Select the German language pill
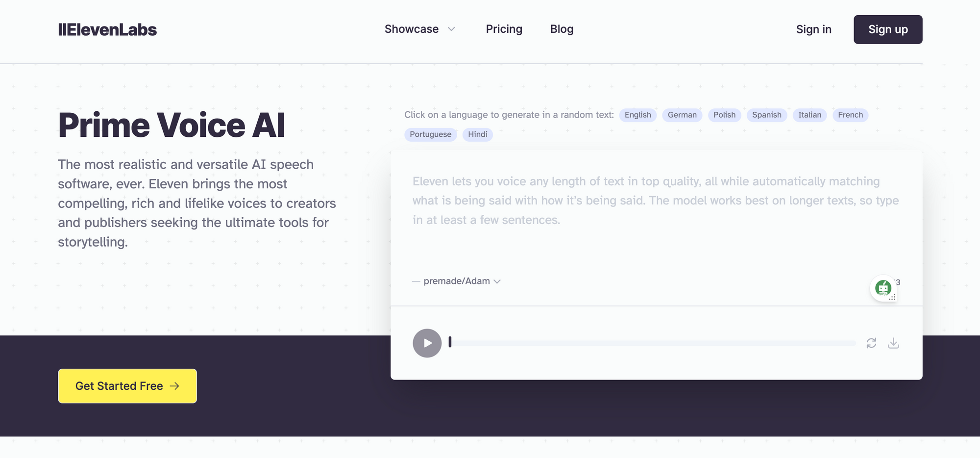 coord(682,115)
